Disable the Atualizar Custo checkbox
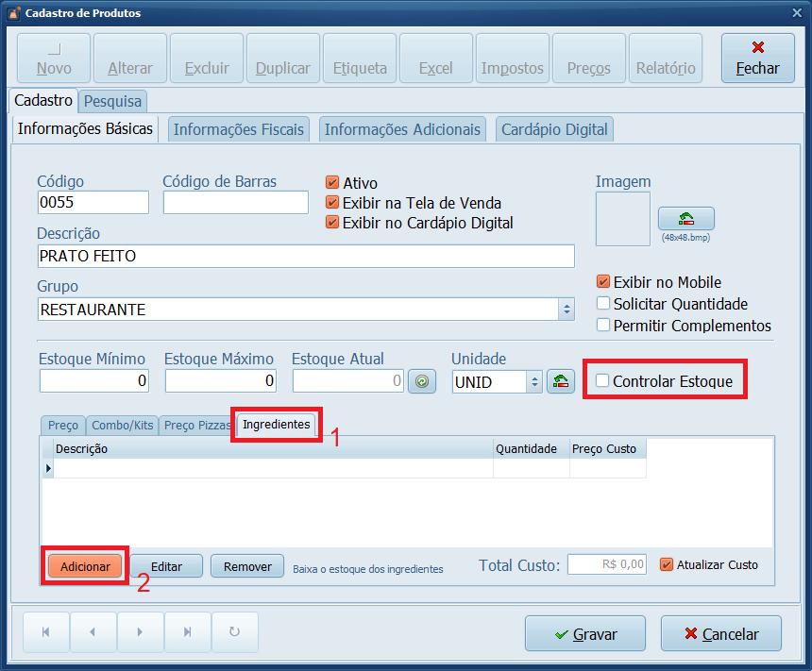Viewport: 812px width, 671px height. 667,564
